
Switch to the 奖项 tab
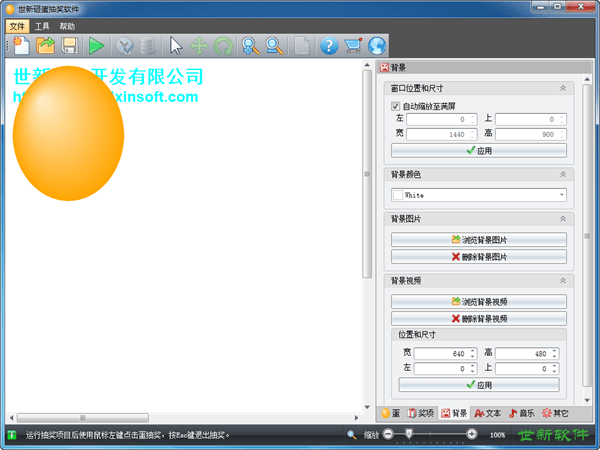[421, 413]
